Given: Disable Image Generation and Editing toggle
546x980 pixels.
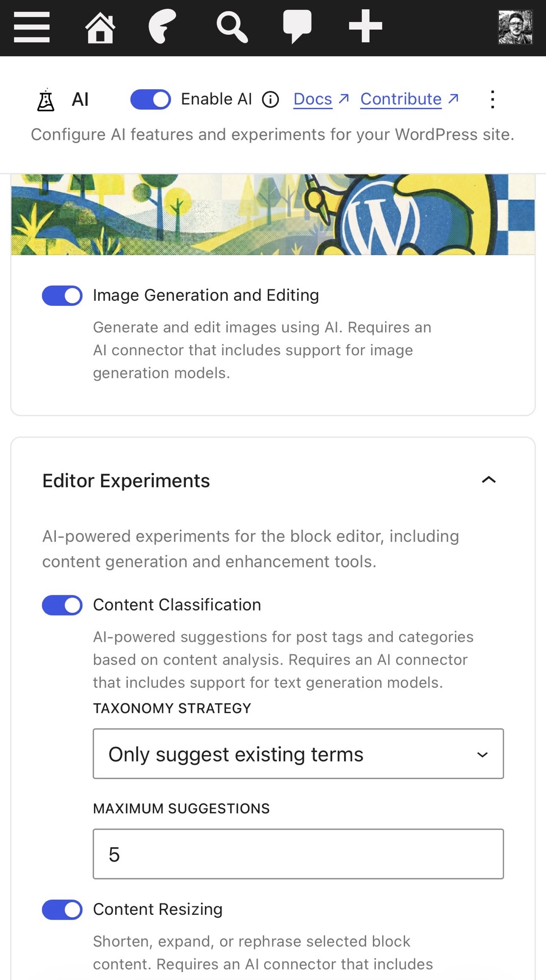Looking at the screenshot, I should [x=62, y=295].
